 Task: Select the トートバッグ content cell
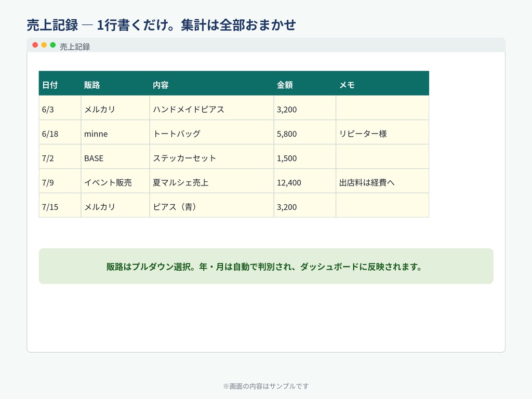(212, 132)
